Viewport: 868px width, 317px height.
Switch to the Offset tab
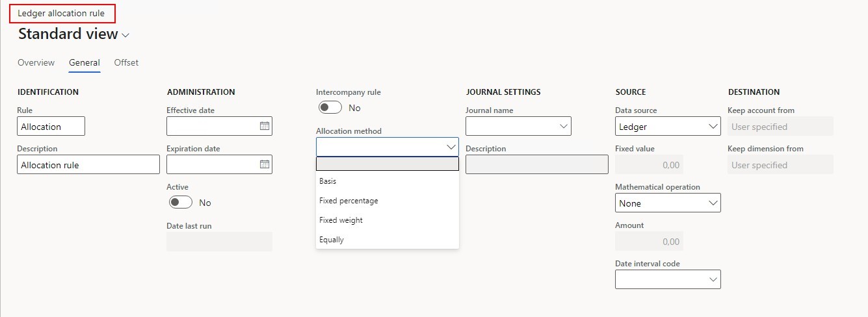coord(126,63)
